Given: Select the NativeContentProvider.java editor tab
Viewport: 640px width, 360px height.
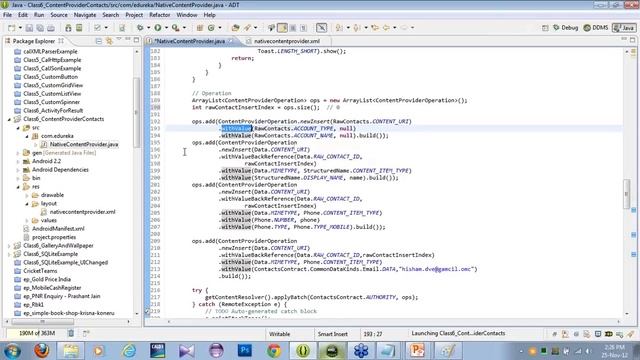Looking at the screenshot, I should pos(190,41).
